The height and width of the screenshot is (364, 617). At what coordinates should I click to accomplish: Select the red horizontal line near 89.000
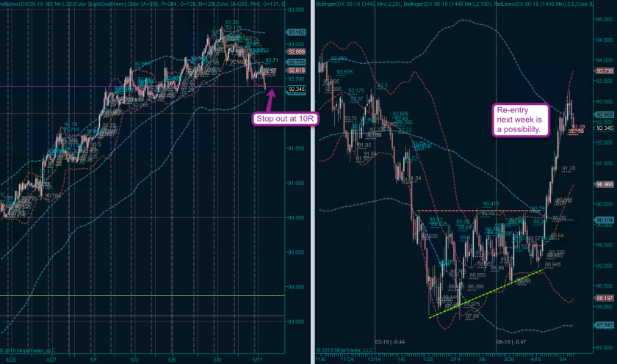(x=142, y=316)
